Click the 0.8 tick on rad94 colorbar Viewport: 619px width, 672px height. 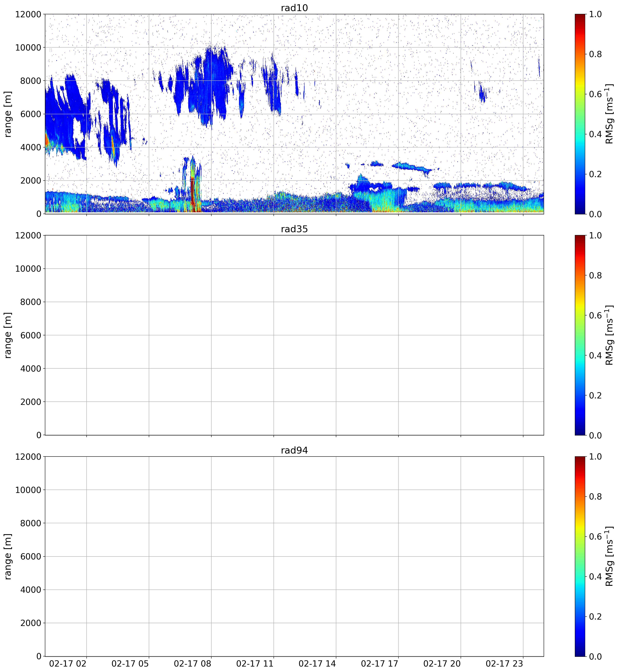[595, 497]
